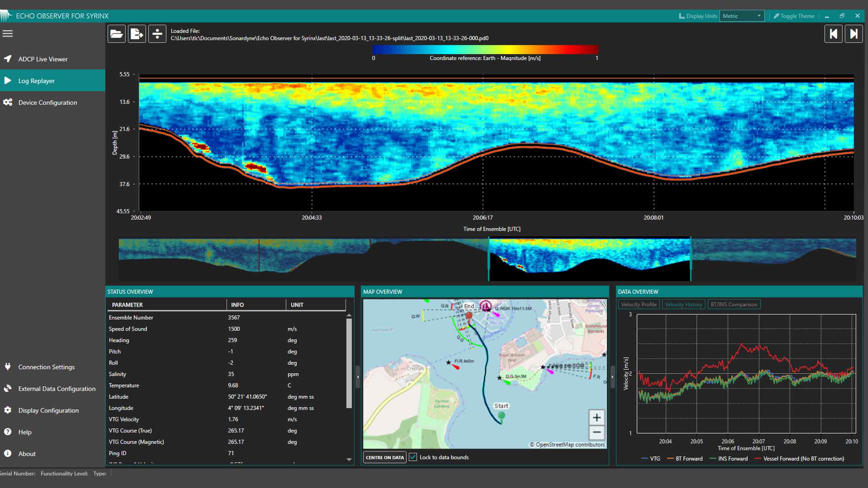This screenshot has width=868, height=488.
Task: Click the red cursor line in overview strip
Action: [259, 255]
